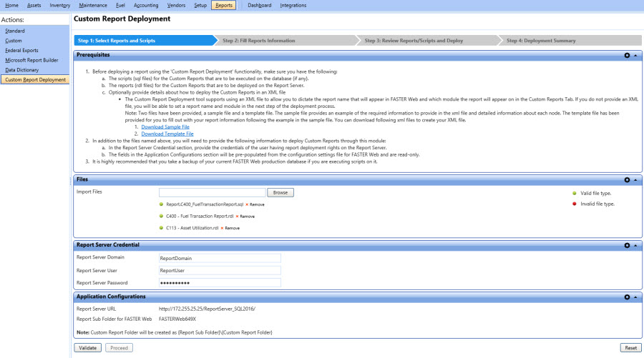Click the Files panel gear icon
644x358 pixels.
pyautogui.click(x=627, y=180)
